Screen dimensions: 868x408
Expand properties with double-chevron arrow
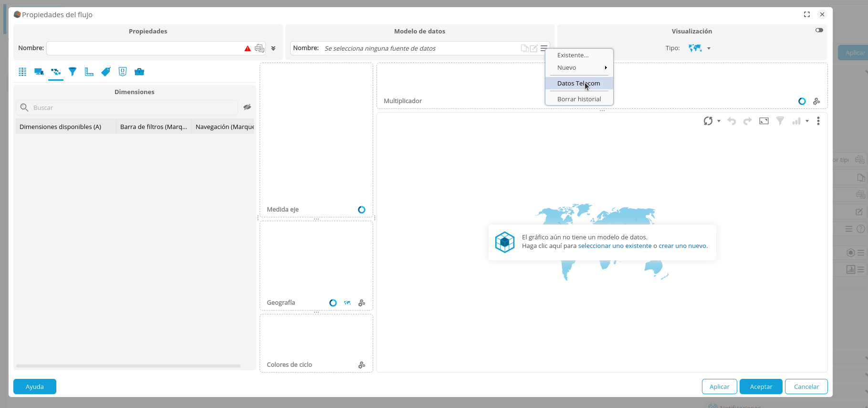(273, 48)
